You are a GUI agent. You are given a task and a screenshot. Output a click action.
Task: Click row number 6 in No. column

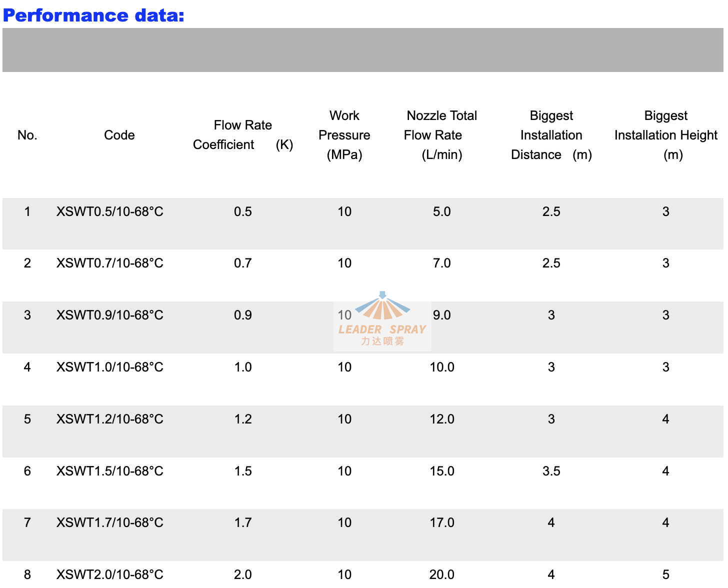(x=27, y=471)
